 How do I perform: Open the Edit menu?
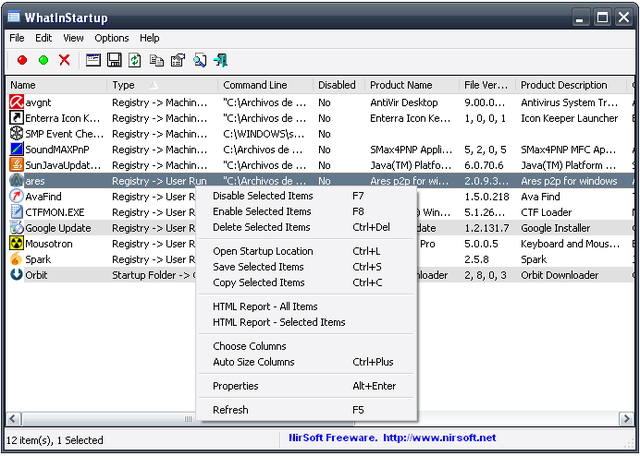pos(43,38)
